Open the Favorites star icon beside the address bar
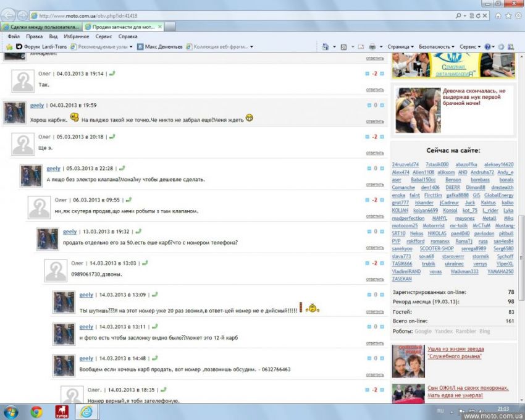 point(508,15)
